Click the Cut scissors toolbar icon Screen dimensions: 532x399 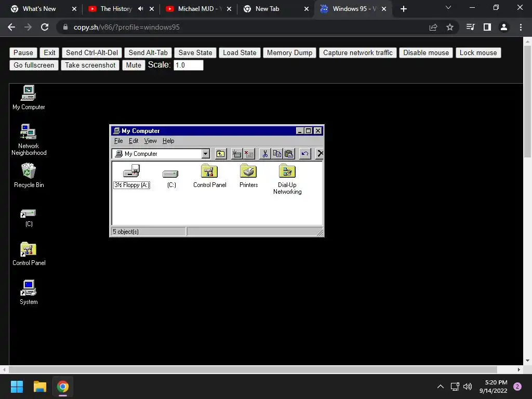tap(265, 154)
